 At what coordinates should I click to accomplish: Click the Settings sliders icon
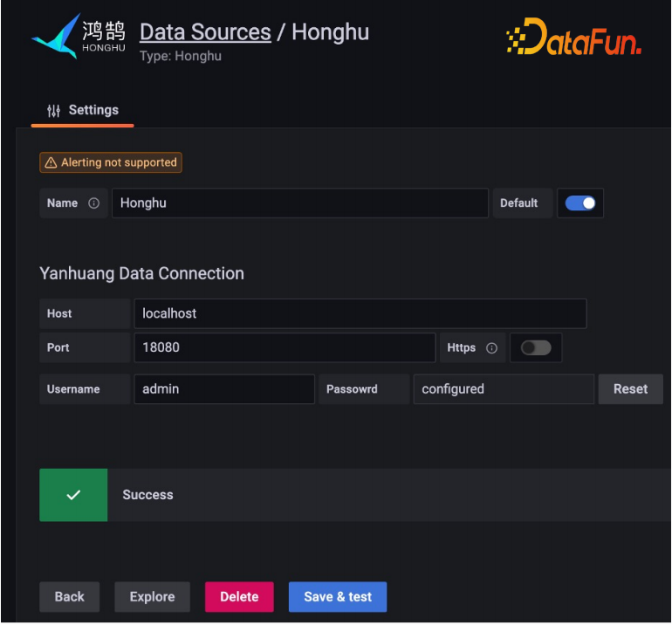(54, 111)
